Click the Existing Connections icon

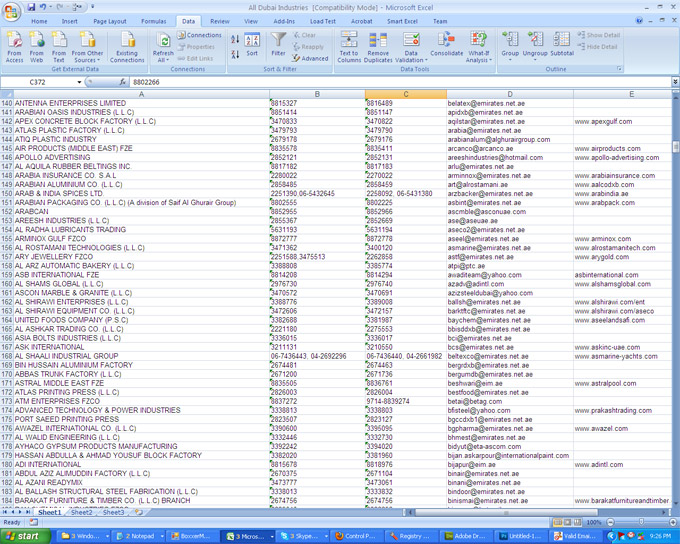coord(127,47)
